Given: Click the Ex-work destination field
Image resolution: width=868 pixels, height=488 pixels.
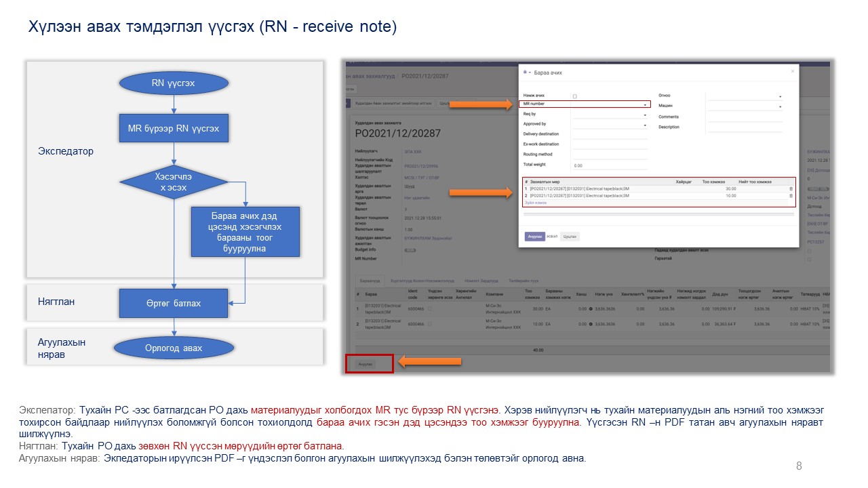Looking at the screenshot, I should (x=610, y=144).
